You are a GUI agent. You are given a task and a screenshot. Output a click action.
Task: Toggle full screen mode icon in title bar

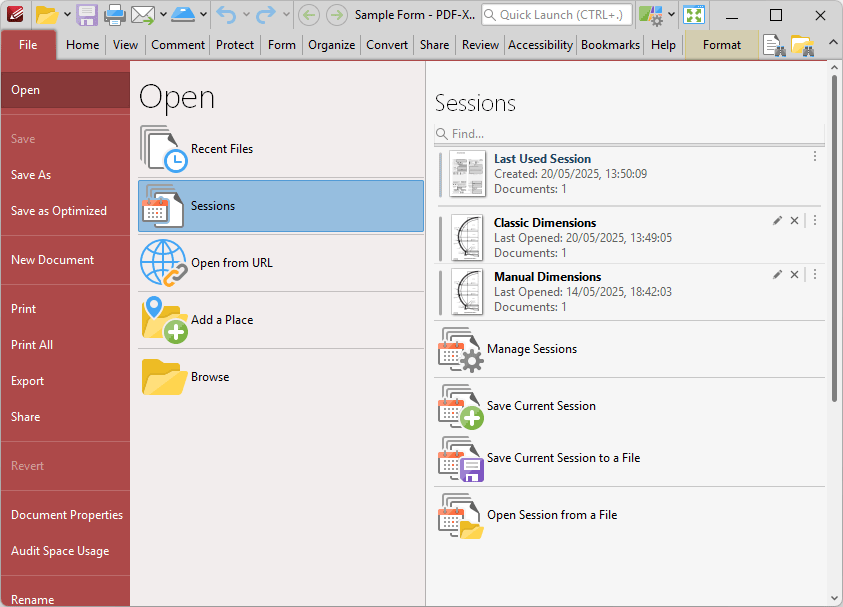(694, 15)
